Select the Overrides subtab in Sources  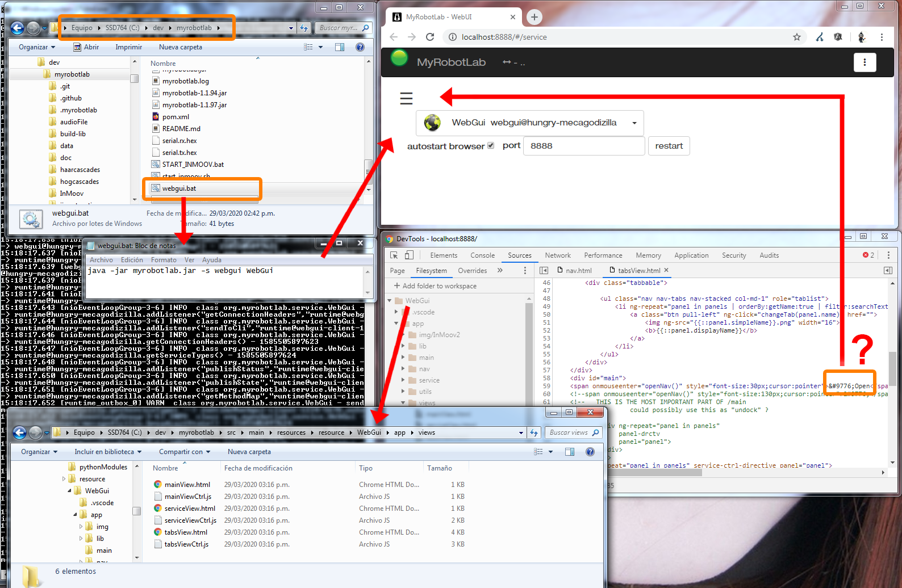click(473, 271)
